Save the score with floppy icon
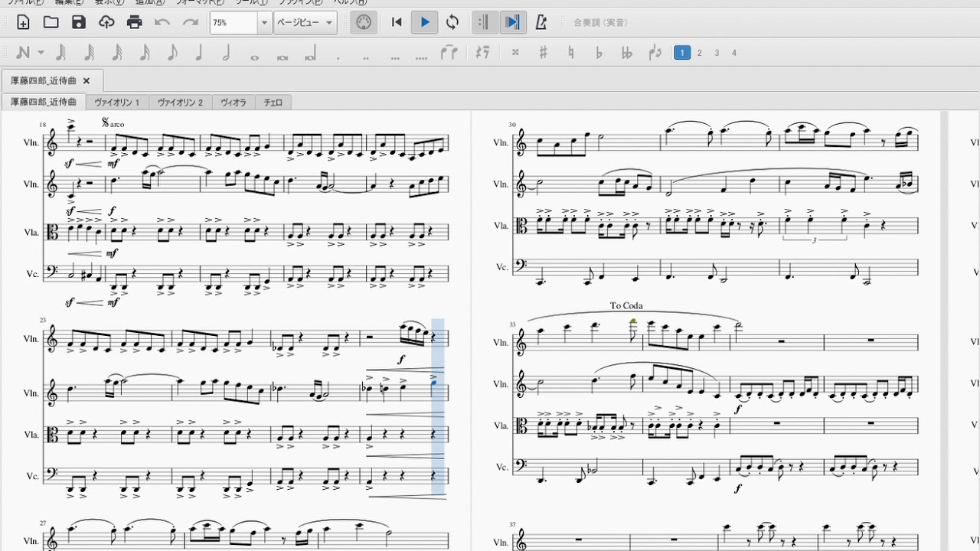Image resolution: width=980 pixels, height=551 pixels. coord(79,22)
